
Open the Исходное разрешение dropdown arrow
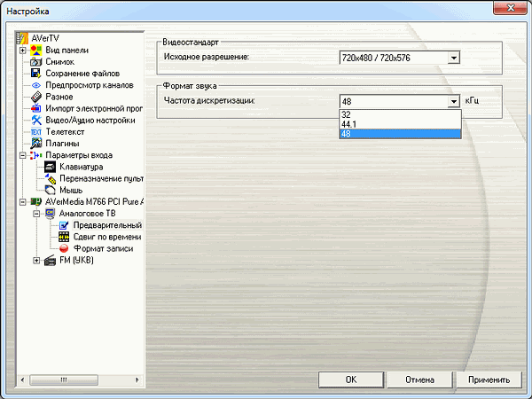[x=454, y=58]
